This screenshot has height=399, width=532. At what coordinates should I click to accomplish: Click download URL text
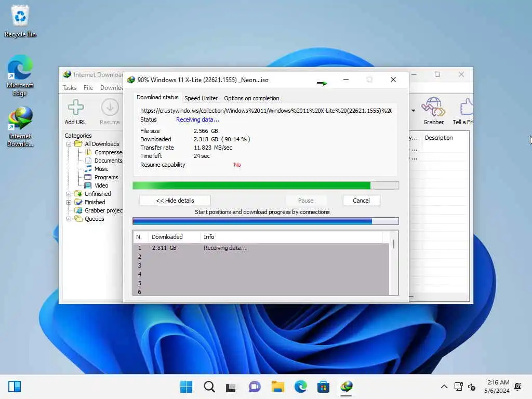tap(266, 111)
